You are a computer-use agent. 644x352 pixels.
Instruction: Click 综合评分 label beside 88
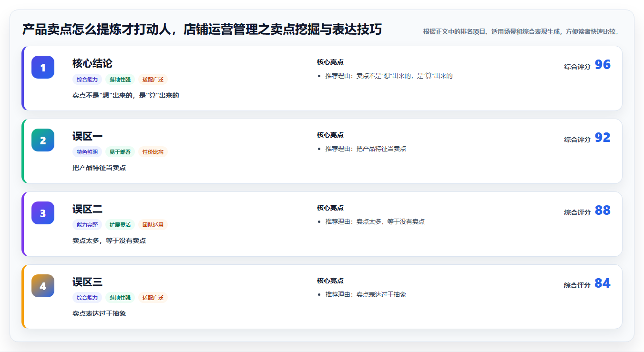577,212
